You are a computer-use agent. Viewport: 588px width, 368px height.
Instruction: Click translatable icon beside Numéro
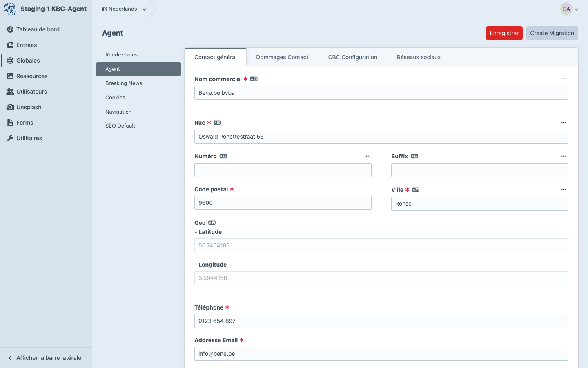coord(223,156)
